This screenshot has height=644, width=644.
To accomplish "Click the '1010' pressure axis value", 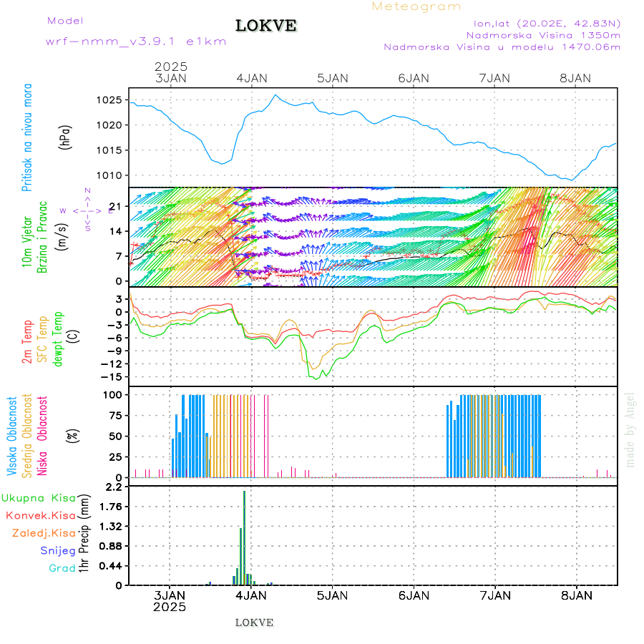I will point(109,175).
